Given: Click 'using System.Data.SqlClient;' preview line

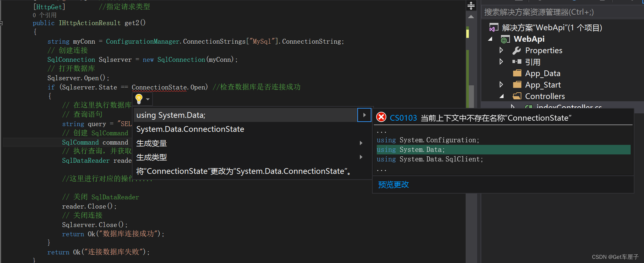Looking at the screenshot, I should click(x=430, y=159).
